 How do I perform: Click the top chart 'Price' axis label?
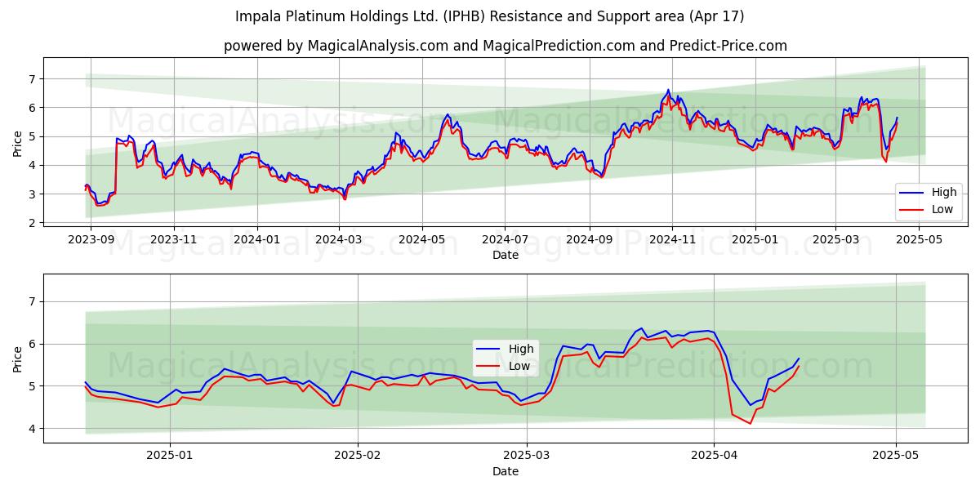click(x=18, y=142)
